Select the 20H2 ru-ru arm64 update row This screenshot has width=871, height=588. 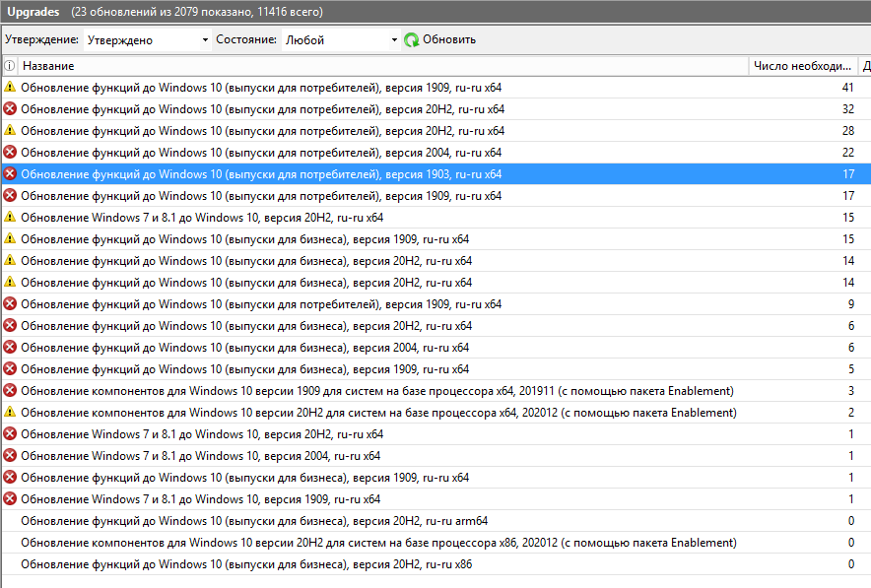tap(435, 521)
